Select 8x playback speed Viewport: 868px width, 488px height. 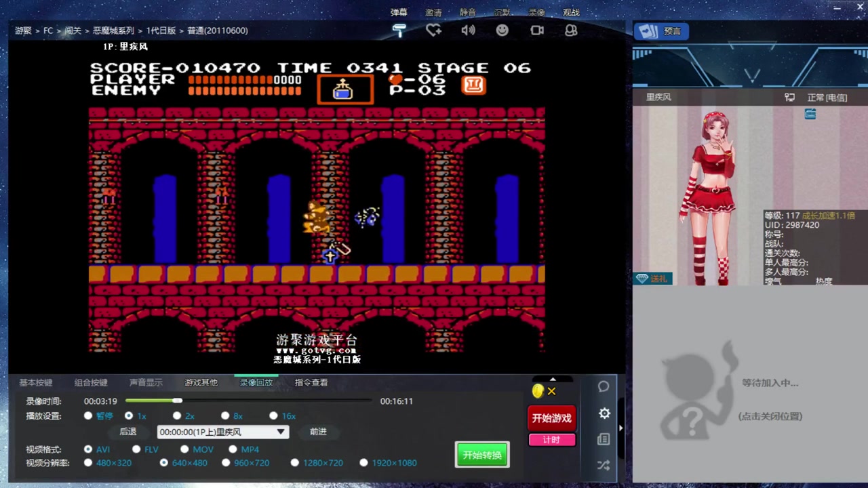pyautogui.click(x=225, y=415)
